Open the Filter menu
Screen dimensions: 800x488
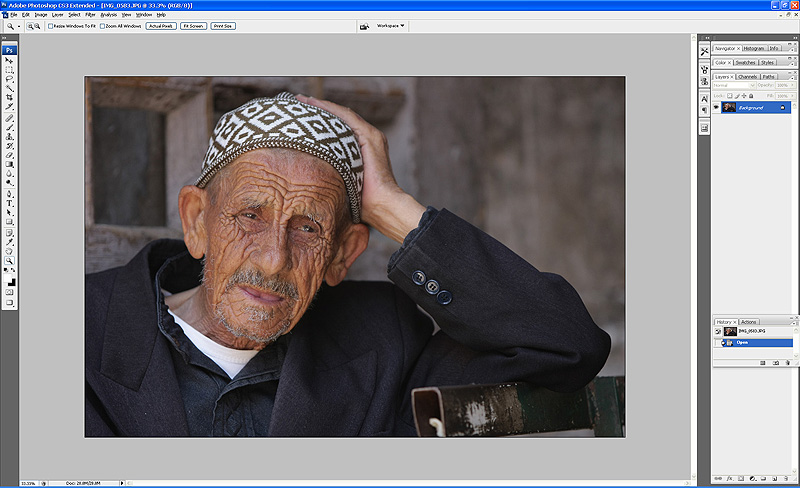click(x=90, y=15)
